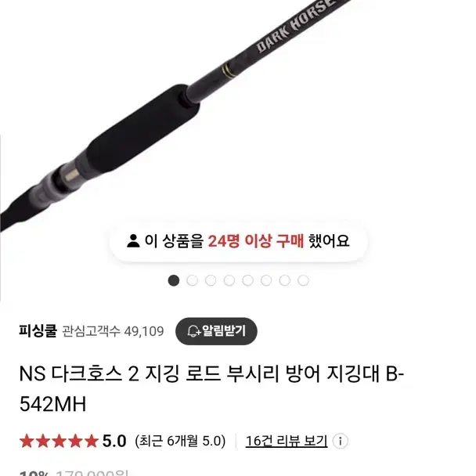Select the fifth carousel page dot
This screenshot has width=476, height=476.
(247, 280)
